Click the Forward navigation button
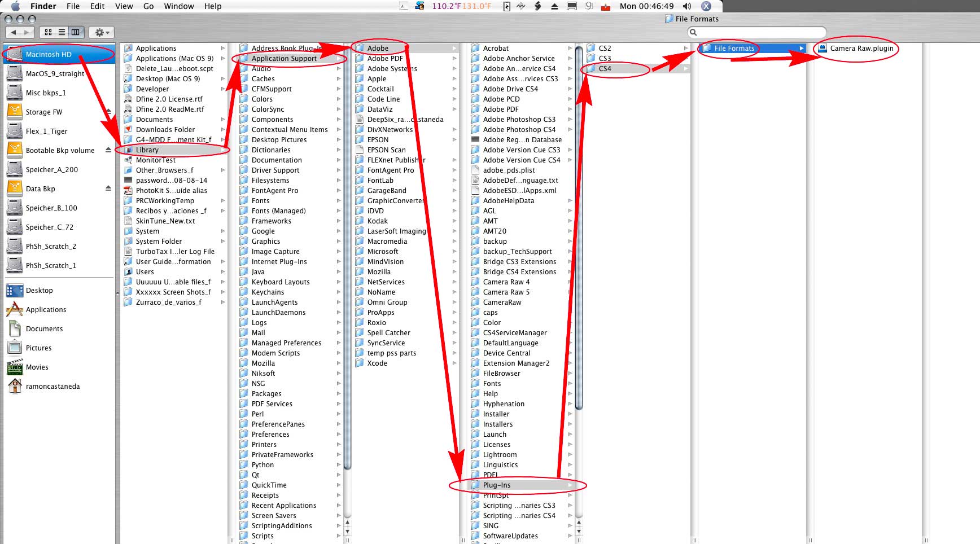980x544 pixels. tap(27, 32)
